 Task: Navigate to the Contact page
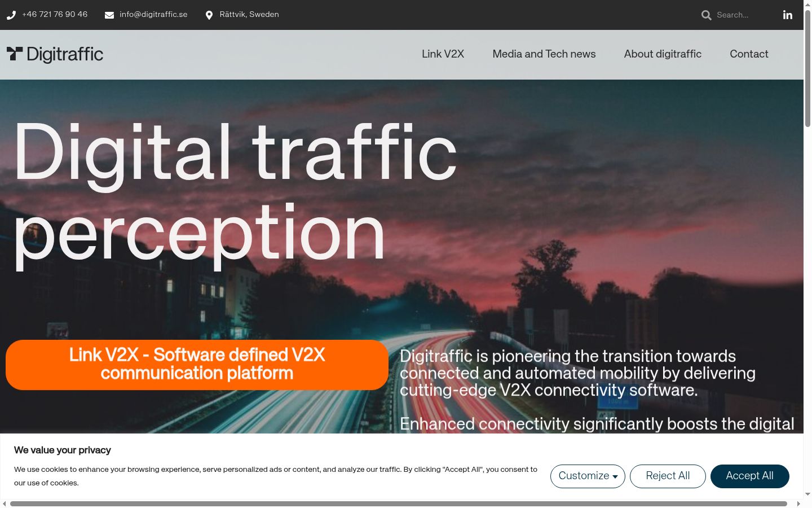[x=749, y=54]
